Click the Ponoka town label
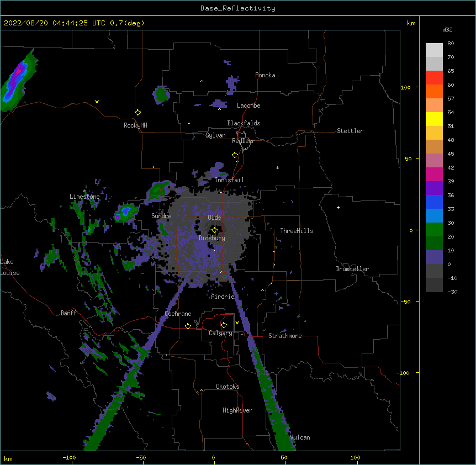This screenshot has width=476, height=465. 265,75
